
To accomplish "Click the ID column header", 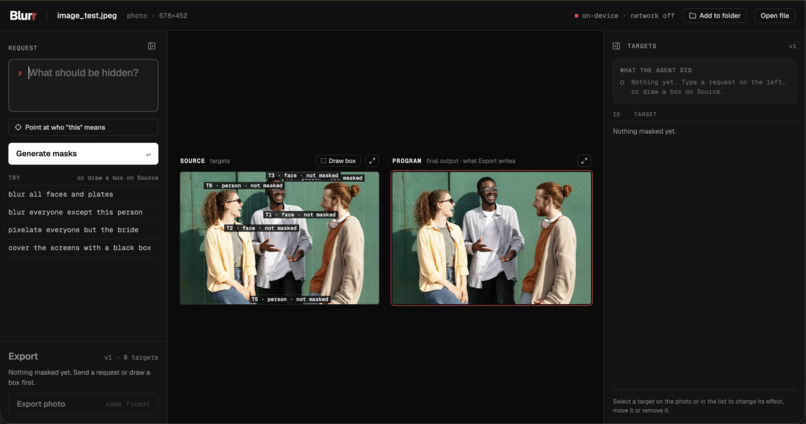I will coord(616,114).
